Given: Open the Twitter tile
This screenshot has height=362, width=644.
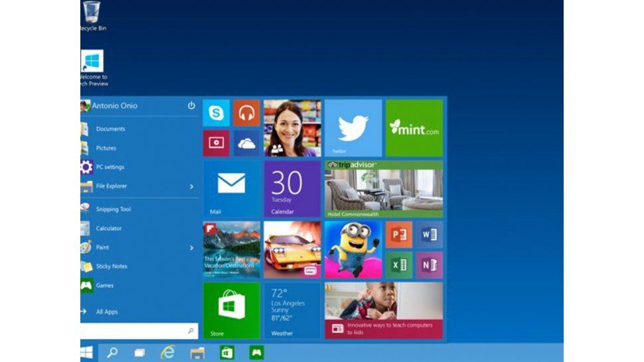Looking at the screenshot, I should (x=353, y=128).
